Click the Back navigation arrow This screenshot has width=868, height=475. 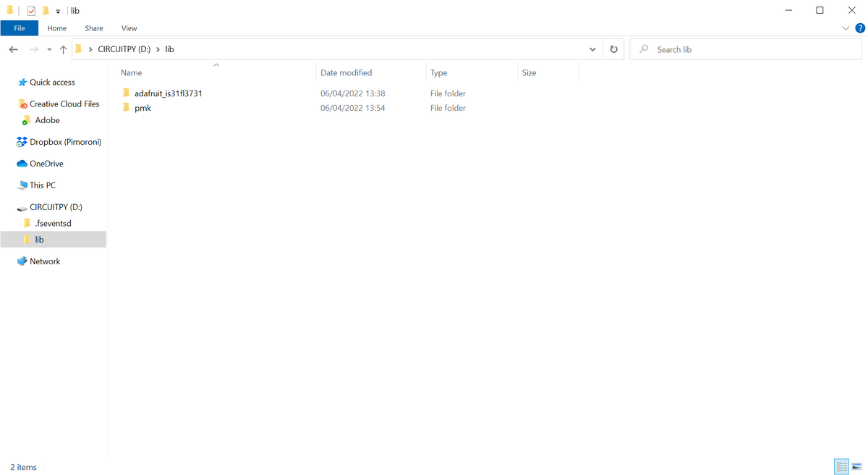[13, 49]
